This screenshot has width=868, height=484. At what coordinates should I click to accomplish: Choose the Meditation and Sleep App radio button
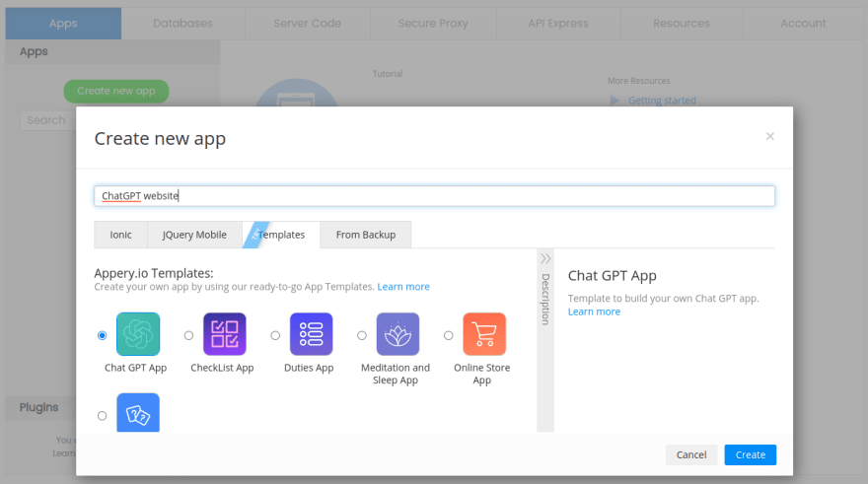click(x=362, y=335)
